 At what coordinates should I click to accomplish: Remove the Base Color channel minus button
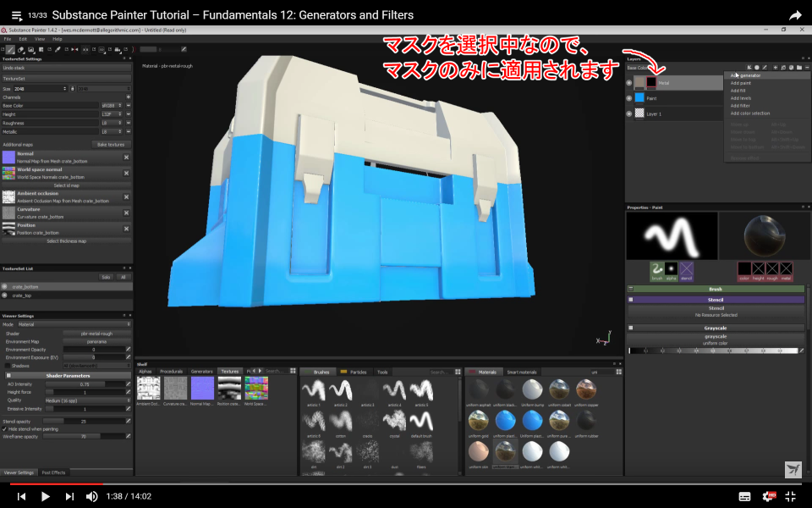point(128,106)
